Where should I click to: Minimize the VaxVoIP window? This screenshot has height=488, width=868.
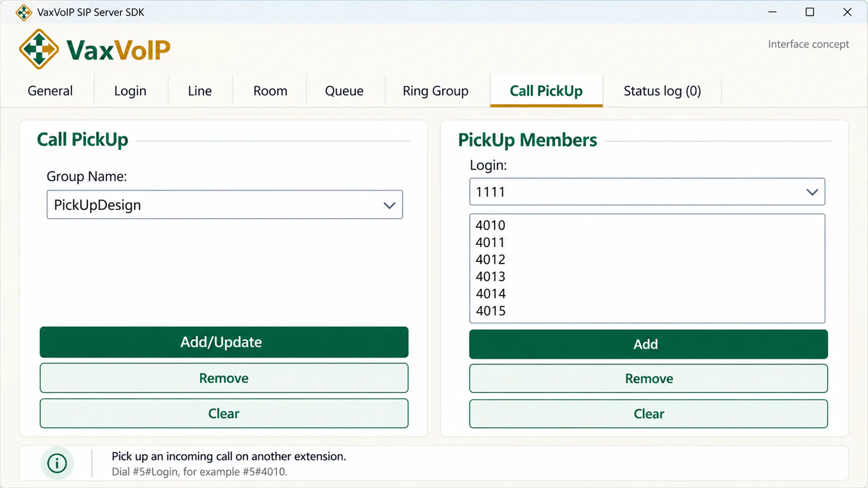[772, 12]
